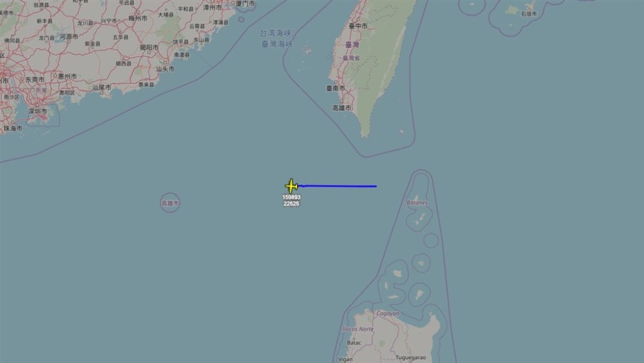Click the 臺灣 map label

pos(352,44)
